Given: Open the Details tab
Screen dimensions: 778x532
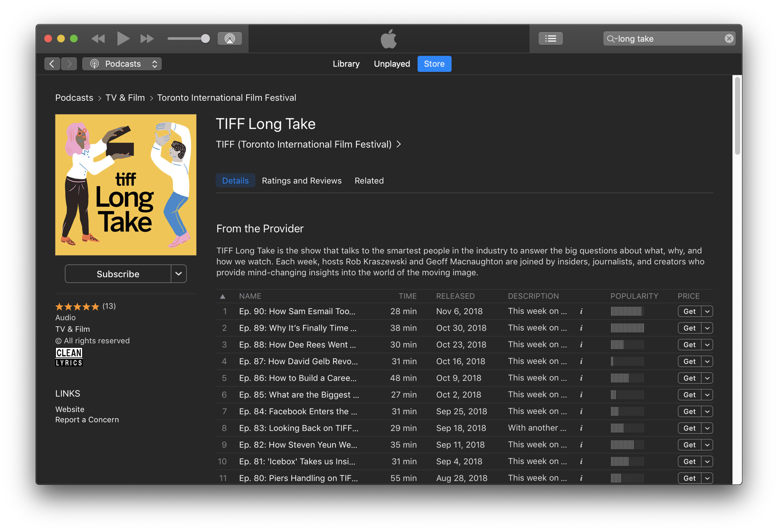Looking at the screenshot, I should (x=235, y=180).
